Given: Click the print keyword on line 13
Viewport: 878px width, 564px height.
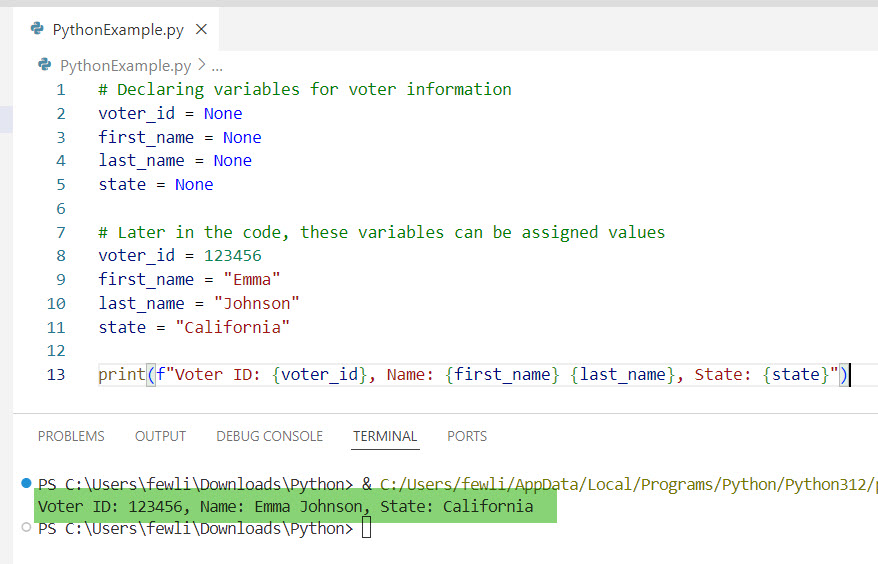Looking at the screenshot, I should click(122, 375).
